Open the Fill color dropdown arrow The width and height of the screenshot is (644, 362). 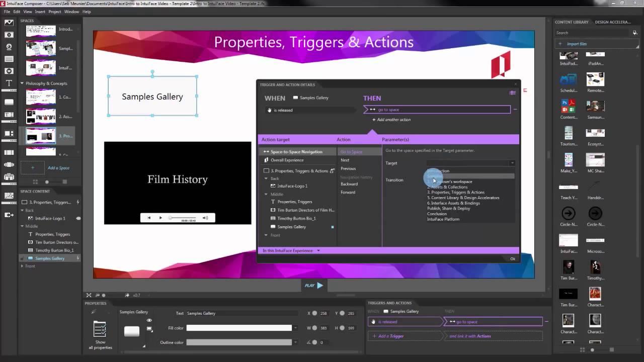(295, 328)
